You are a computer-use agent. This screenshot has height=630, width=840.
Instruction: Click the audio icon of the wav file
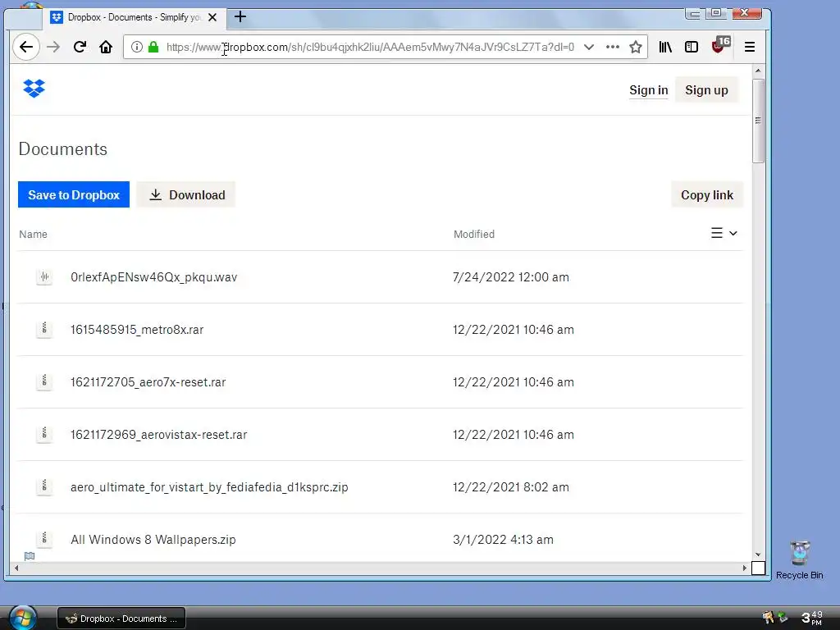[44, 277]
